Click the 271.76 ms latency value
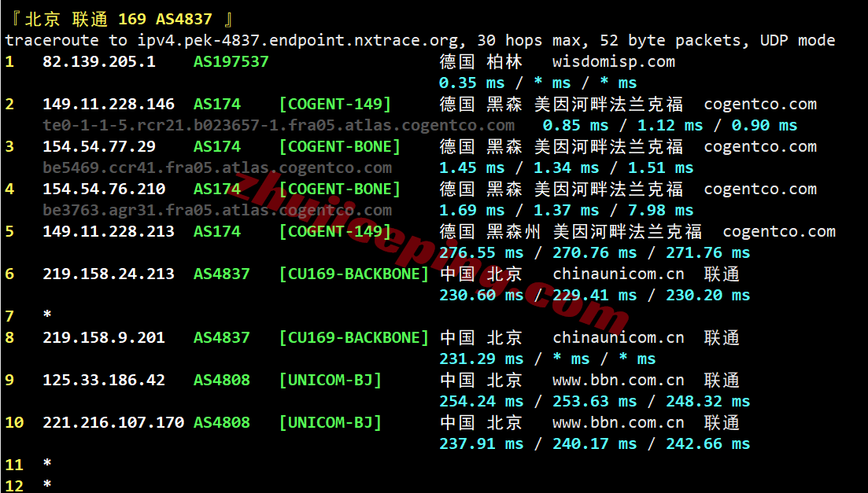The height and width of the screenshot is (493, 868). [707, 253]
